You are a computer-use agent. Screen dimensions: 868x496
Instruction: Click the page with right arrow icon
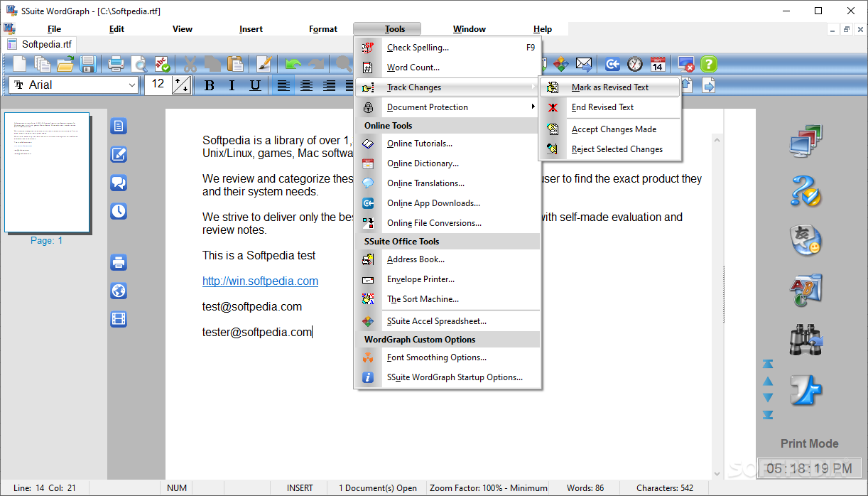click(x=708, y=86)
